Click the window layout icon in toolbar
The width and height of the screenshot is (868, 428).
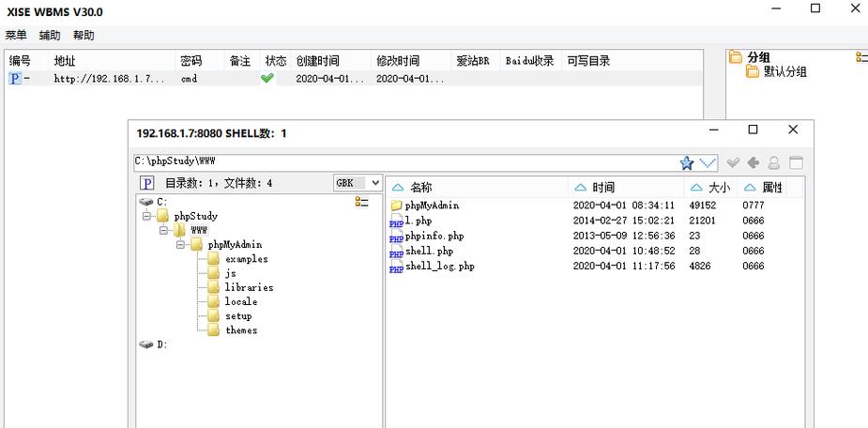(796, 162)
